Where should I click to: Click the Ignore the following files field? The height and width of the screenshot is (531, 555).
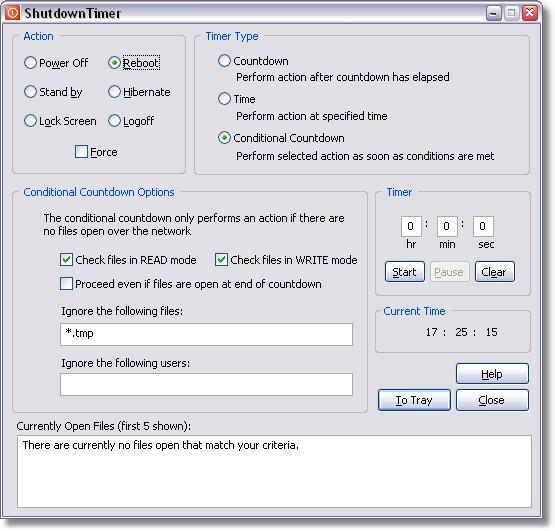tap(206, 334)
